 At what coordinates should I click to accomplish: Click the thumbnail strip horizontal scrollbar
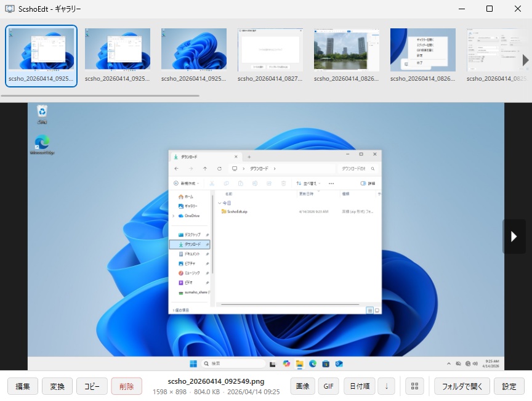100,95
